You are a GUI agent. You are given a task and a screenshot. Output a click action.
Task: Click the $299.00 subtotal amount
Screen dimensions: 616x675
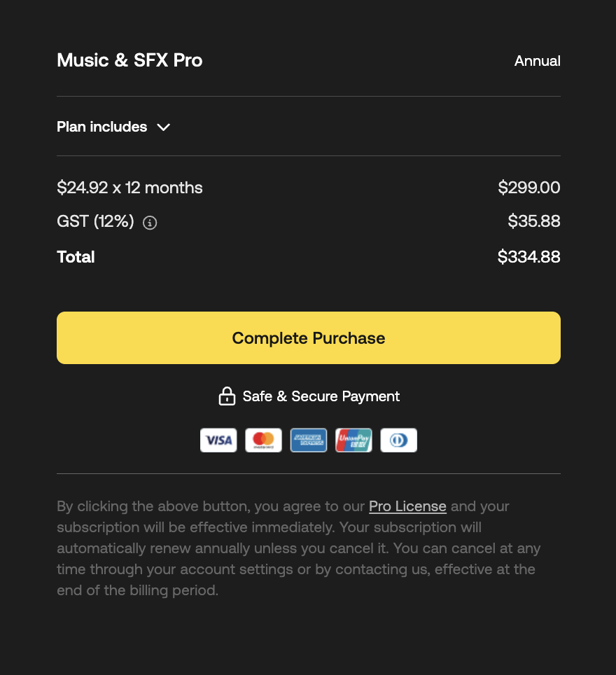tap(528, 188)
